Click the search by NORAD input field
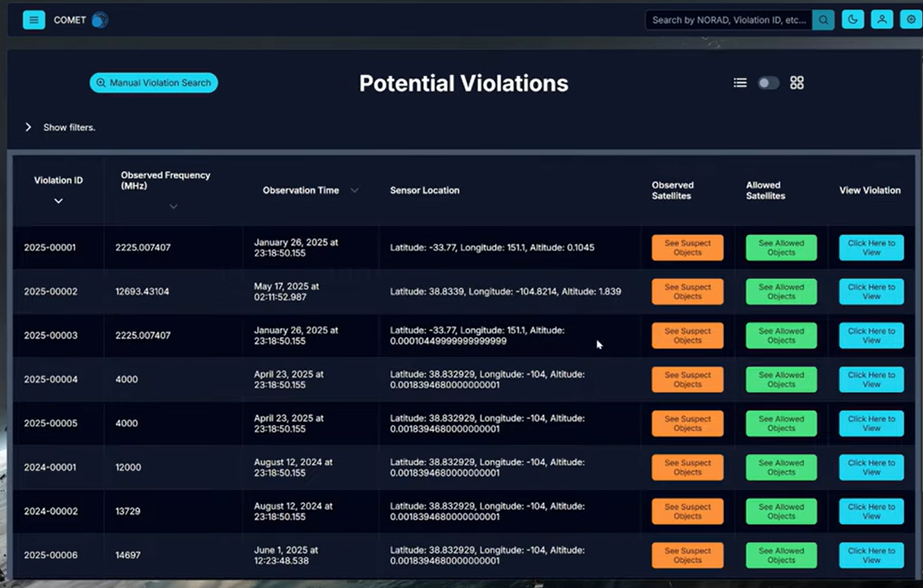 click(x=728, y=20)
